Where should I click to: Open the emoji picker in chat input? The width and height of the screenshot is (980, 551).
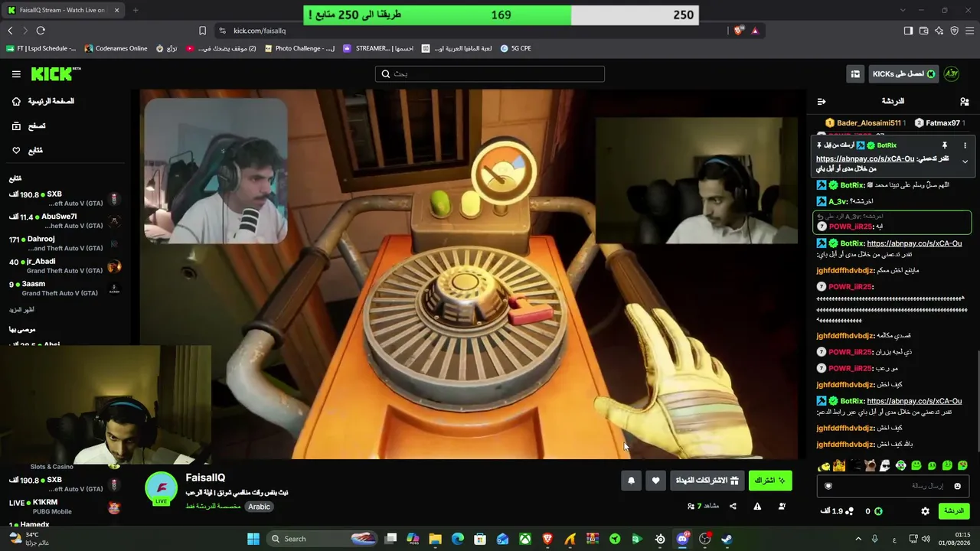point(957,486)
